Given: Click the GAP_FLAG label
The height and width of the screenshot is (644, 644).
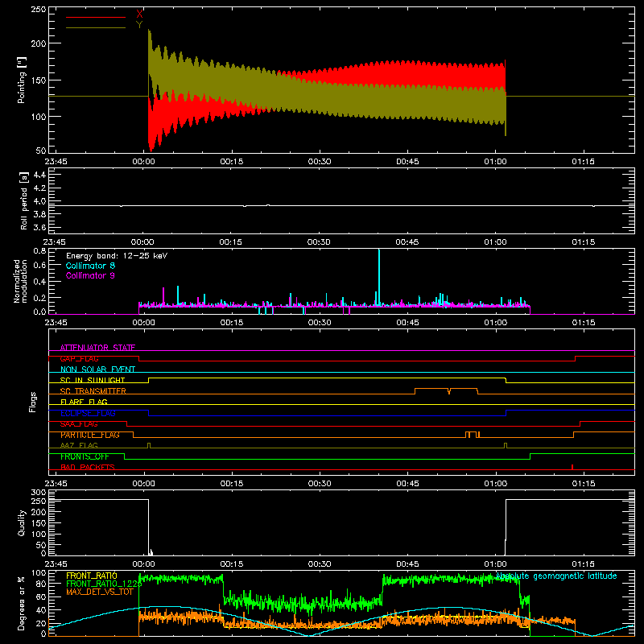Looking at the screenshot, I should point(79,358).
